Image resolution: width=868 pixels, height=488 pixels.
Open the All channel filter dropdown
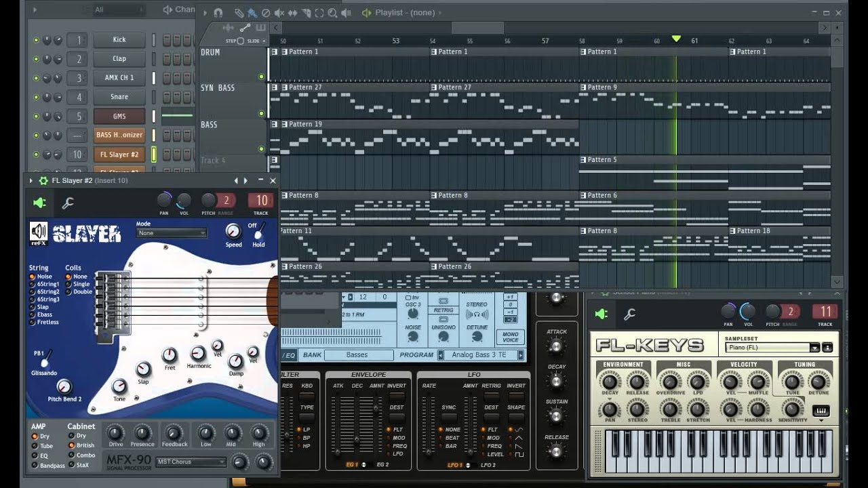click(119, 10)
